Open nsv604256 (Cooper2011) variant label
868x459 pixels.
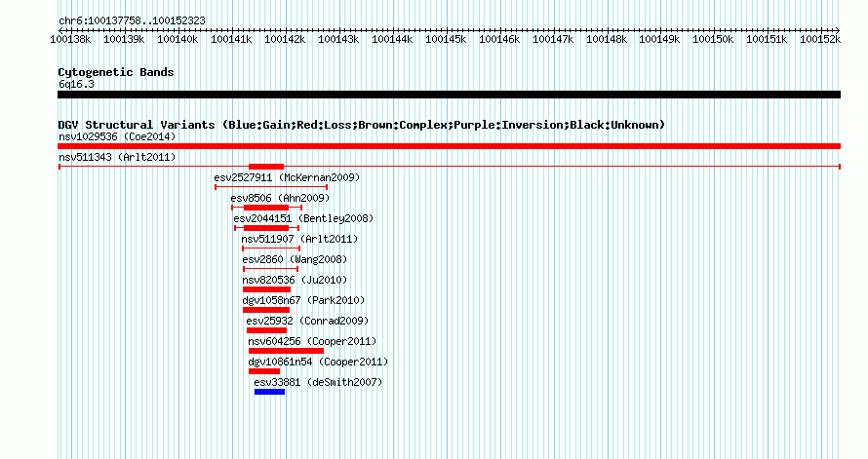312,341
